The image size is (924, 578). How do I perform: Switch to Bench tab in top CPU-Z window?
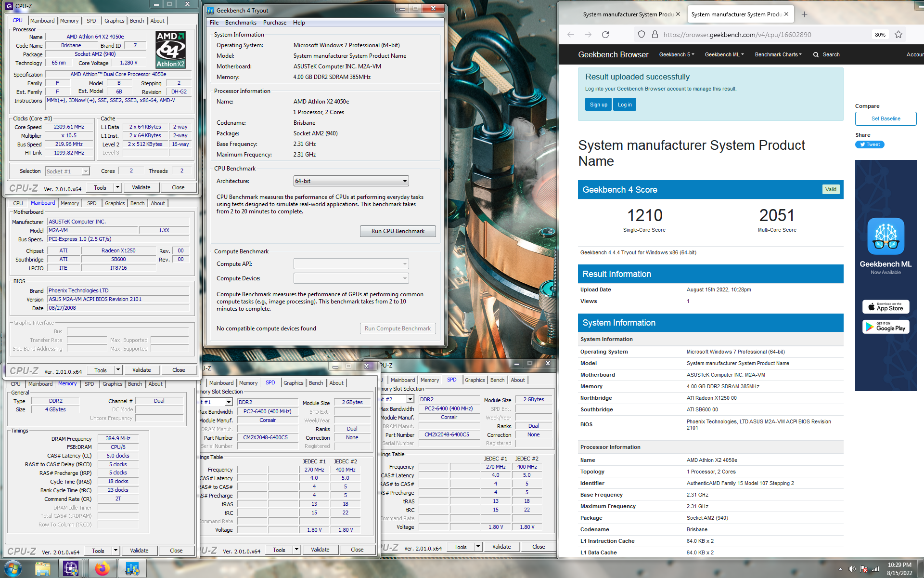point(137,21)
